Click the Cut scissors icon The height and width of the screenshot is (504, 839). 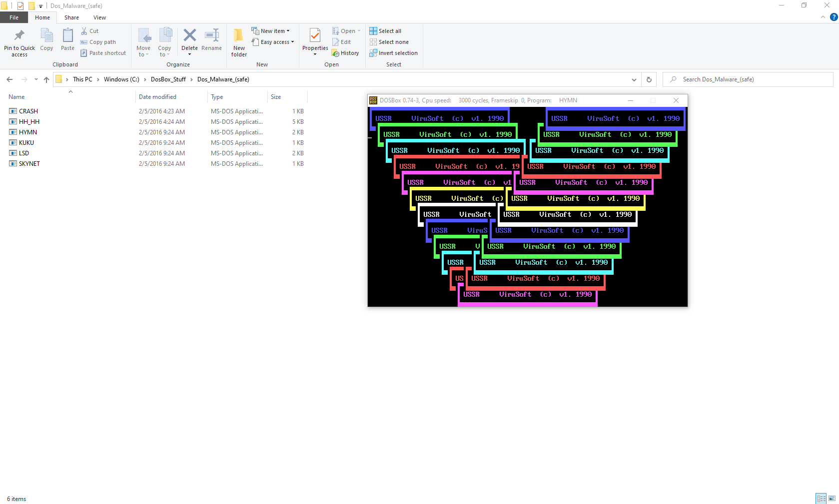(84, 31)
